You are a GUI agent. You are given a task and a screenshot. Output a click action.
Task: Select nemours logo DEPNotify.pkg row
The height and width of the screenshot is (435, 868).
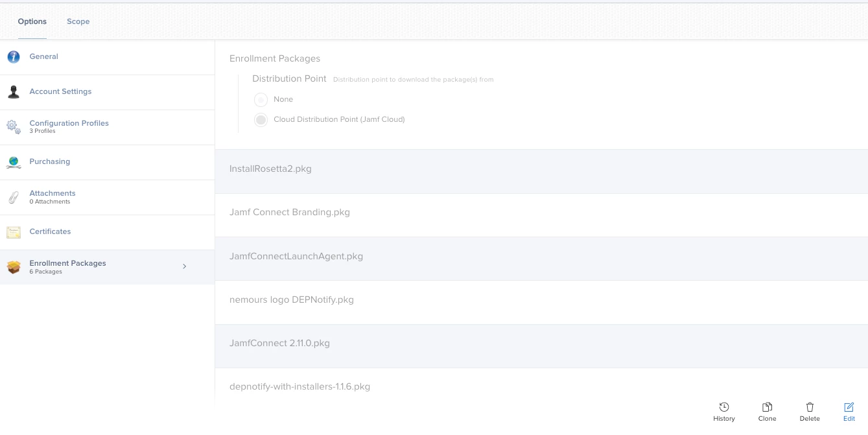[x=541, y=303]
